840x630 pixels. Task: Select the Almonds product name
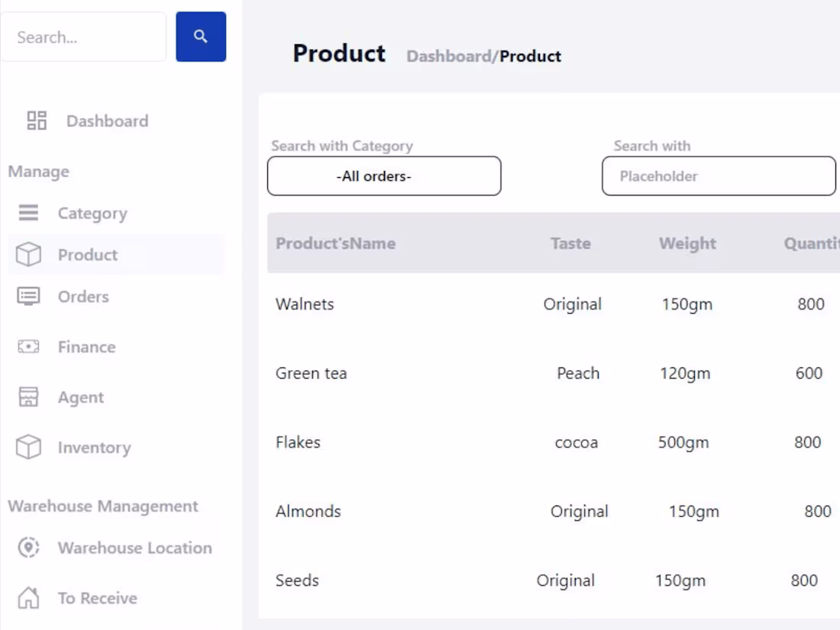[x=308, y=512]
